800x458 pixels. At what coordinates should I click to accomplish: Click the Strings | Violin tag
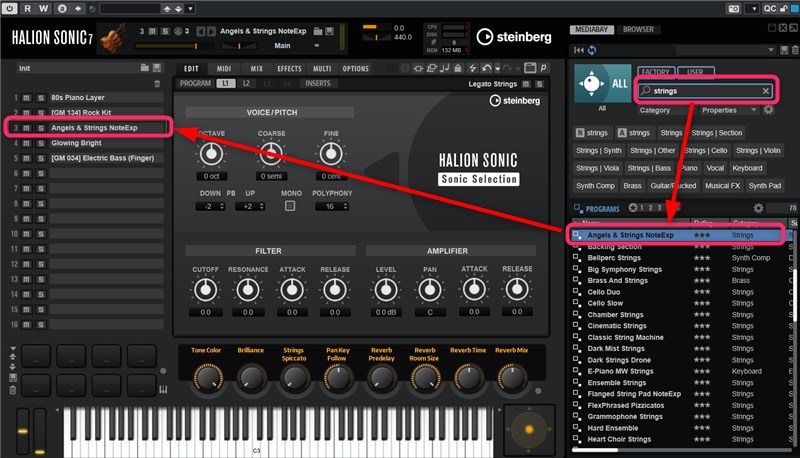pyautogui.click(x=758, y=150)
